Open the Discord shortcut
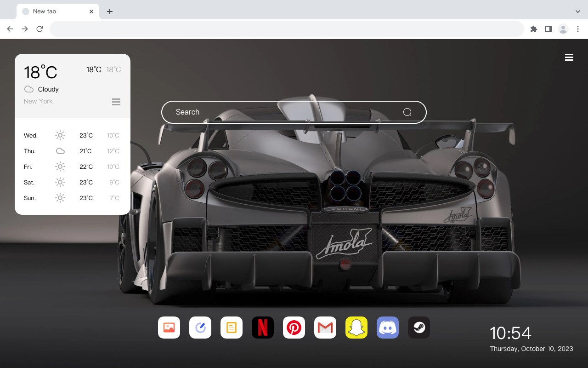588x368 pixels. [388, 328]
